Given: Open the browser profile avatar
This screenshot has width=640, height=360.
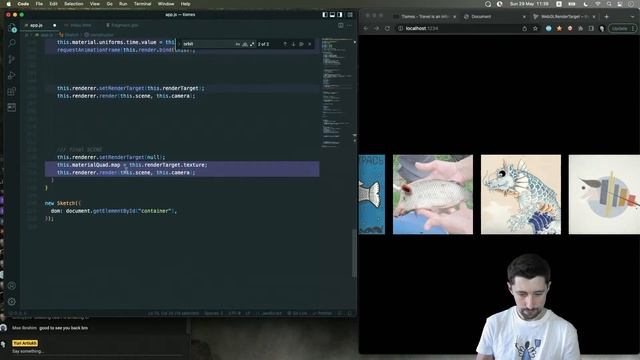Looking at the screenshot, I should 602,29.
